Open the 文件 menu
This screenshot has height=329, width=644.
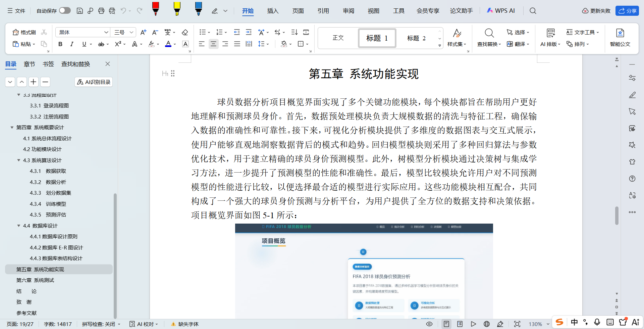tap(16, 11)
